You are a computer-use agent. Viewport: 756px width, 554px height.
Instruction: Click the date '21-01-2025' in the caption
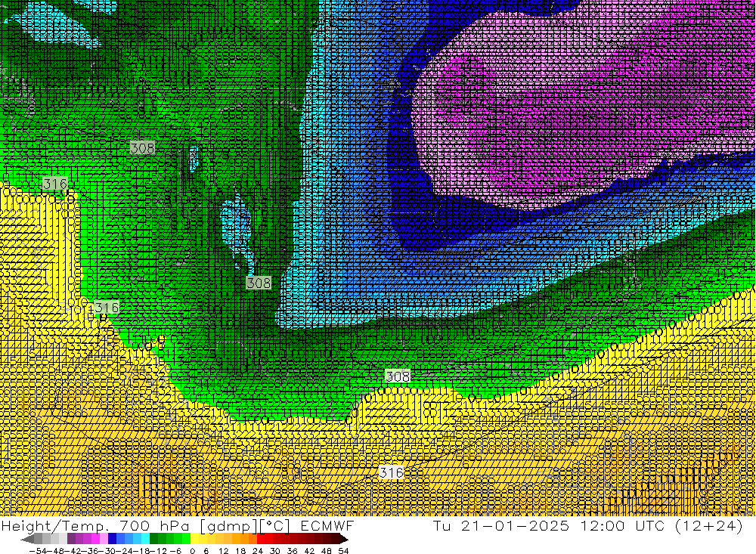(x=515, y=525)
